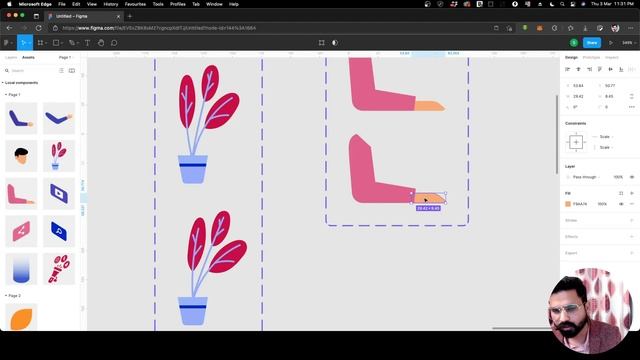
Task: Open the Figma main menu
Action: [7, 42]
